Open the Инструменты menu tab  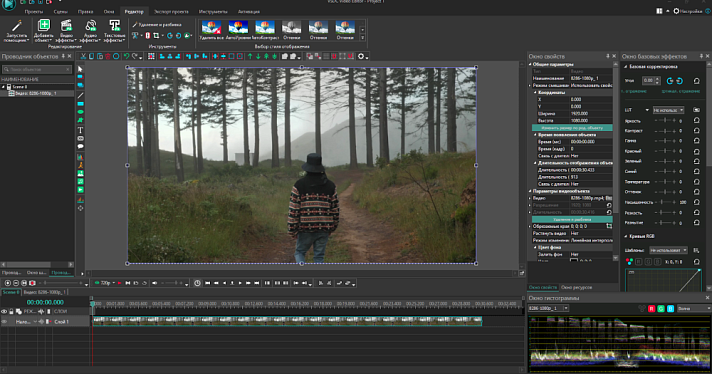(x=213, y=11)
